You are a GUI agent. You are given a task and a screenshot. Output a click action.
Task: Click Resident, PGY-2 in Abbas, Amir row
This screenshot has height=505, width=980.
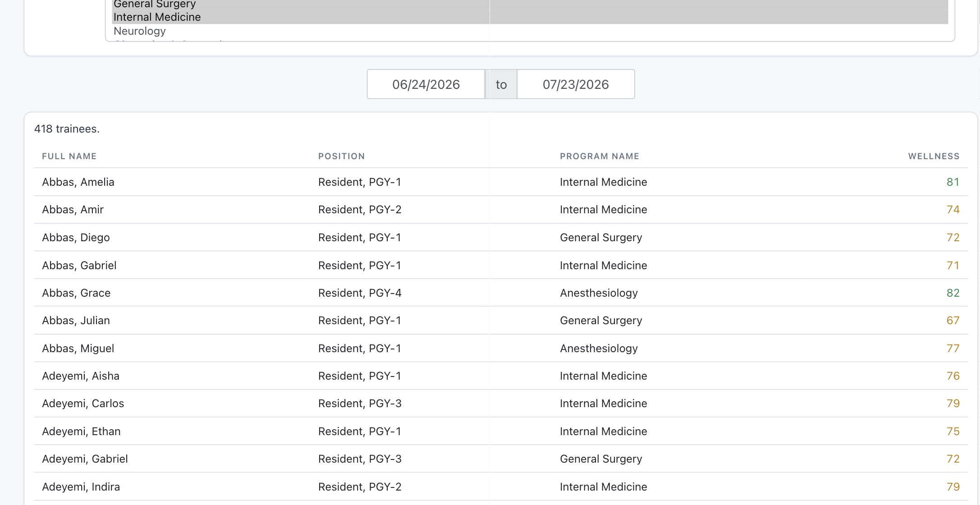[x=360, y=210]
